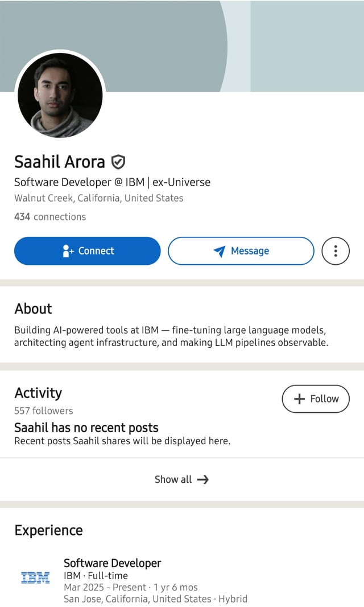This screenshot has height=607, width=364.
Task: Click the IBM company logo
Action: (35, 577)
